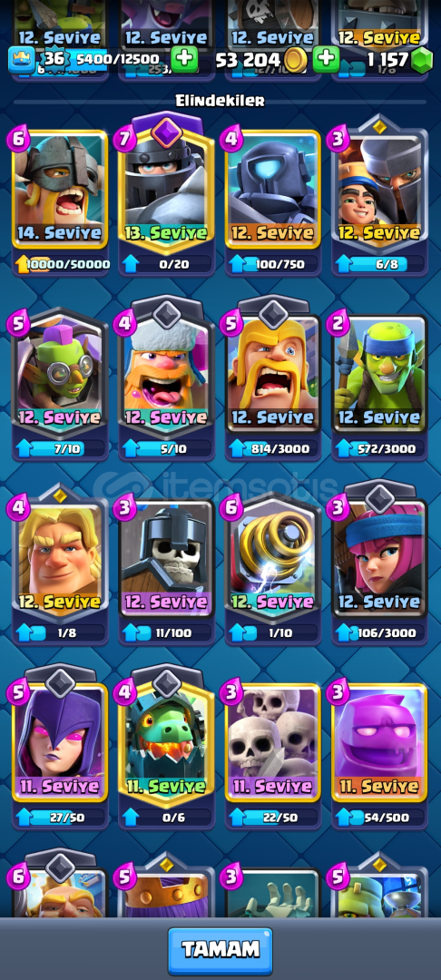Tap the green gem icon
Image resolution: width=441 pixels, height=980 pixels.
(423, 60)
